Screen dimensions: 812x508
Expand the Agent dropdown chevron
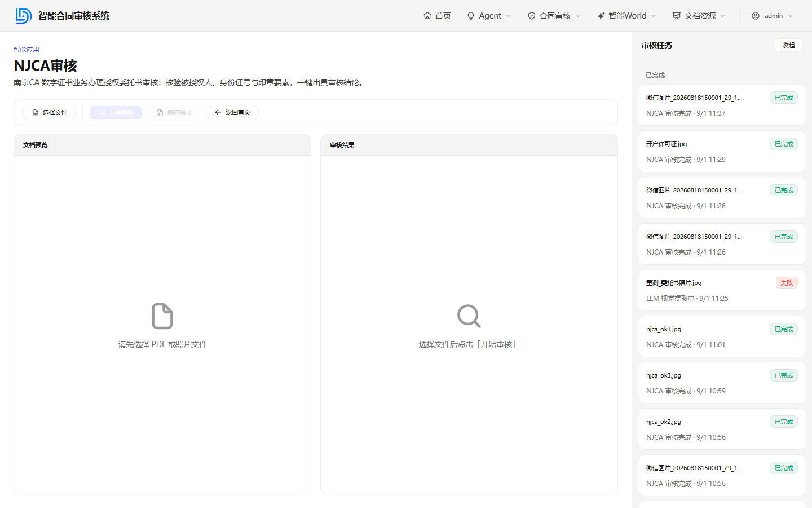click(509, 16)
